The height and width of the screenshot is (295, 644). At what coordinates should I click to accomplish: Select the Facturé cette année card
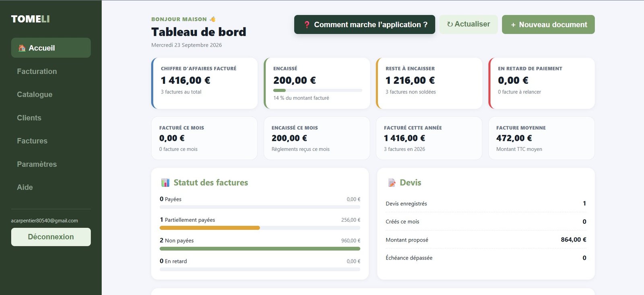tap(429, 138)
